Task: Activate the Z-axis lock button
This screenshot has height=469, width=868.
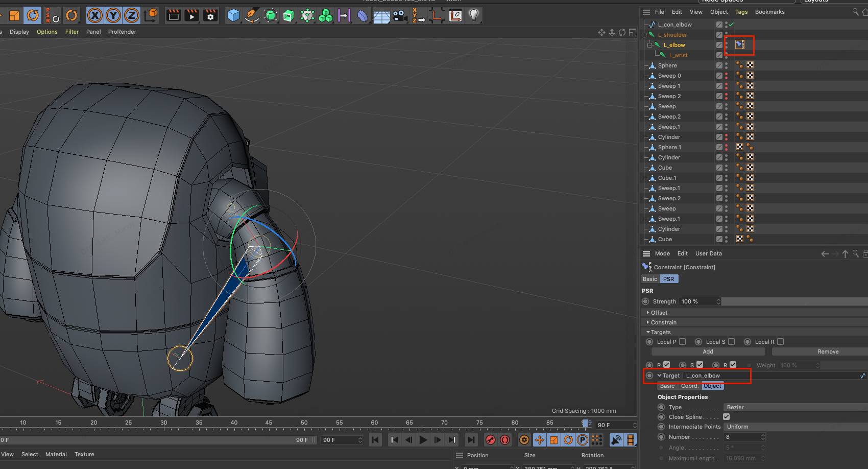Action: click(x=131, y=16)
